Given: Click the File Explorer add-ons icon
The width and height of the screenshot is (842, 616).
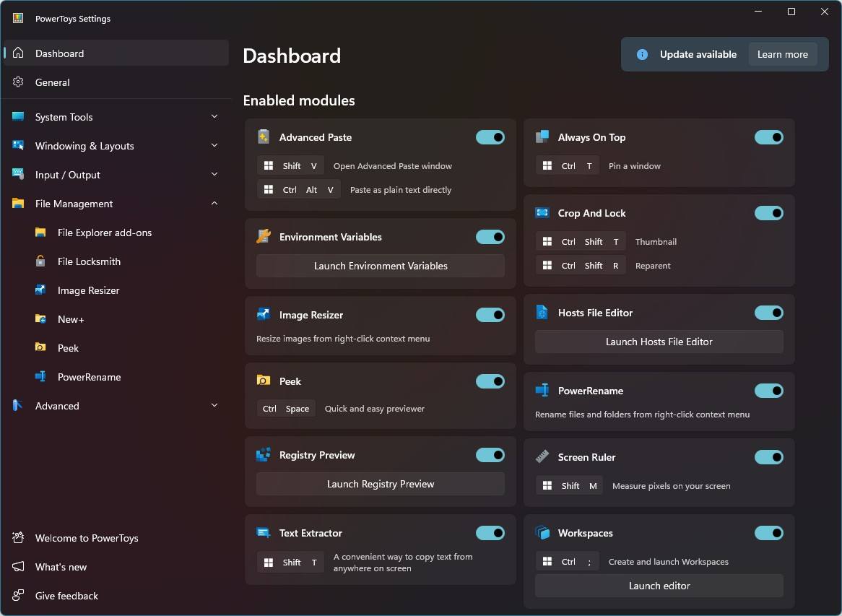Looking at the screenshot, I should (x=40, y=232).
